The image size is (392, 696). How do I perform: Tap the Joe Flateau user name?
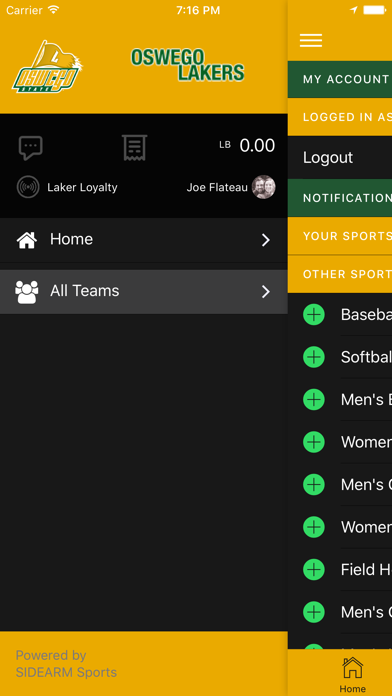217,187
